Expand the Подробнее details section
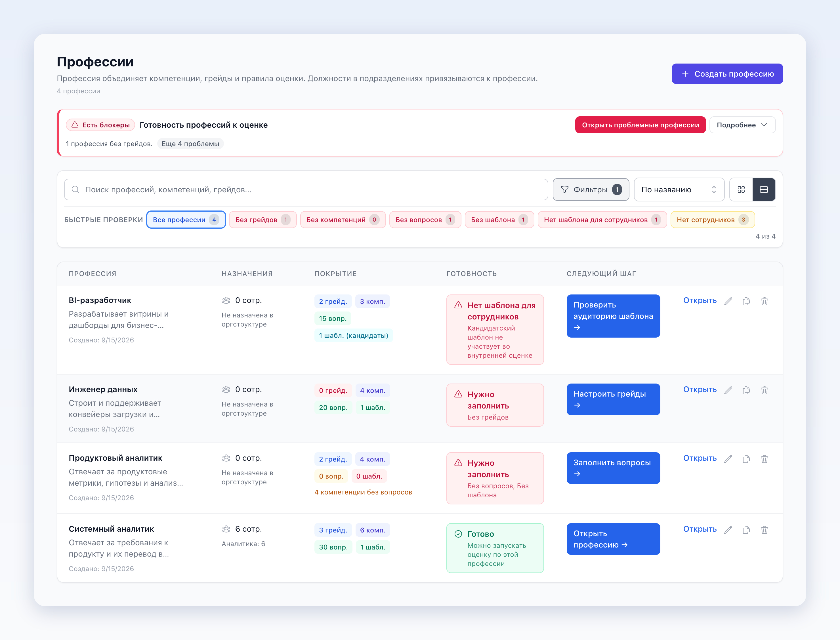 click(x=742, y=125)
